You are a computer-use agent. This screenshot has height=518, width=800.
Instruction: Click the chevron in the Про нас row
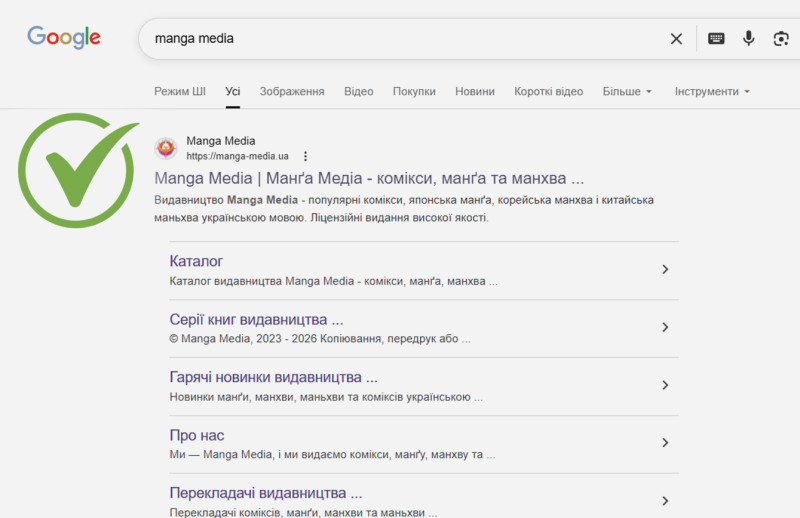point(665,443)
